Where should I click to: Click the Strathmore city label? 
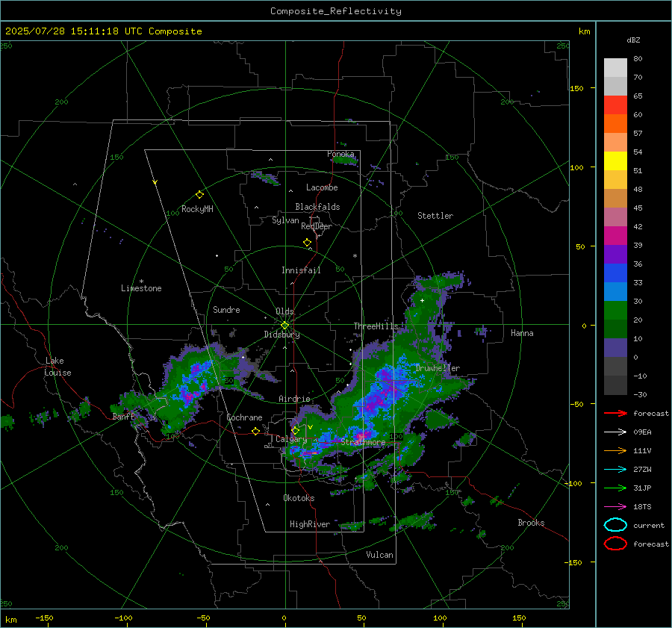tap(363, 442)
